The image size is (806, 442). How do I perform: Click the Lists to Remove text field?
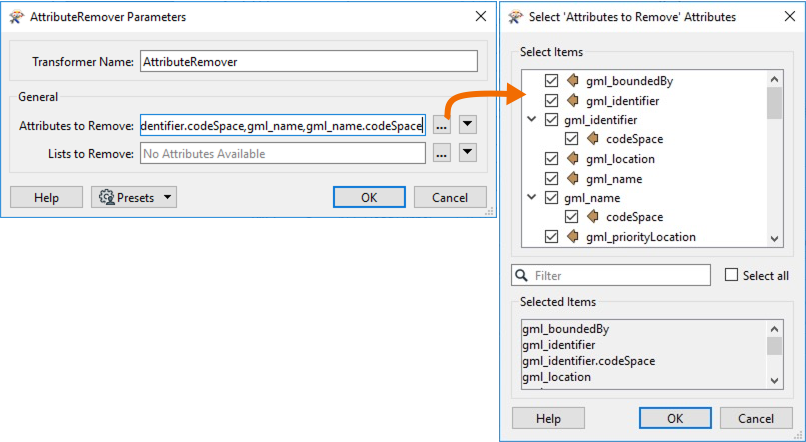tap(283, 153)
